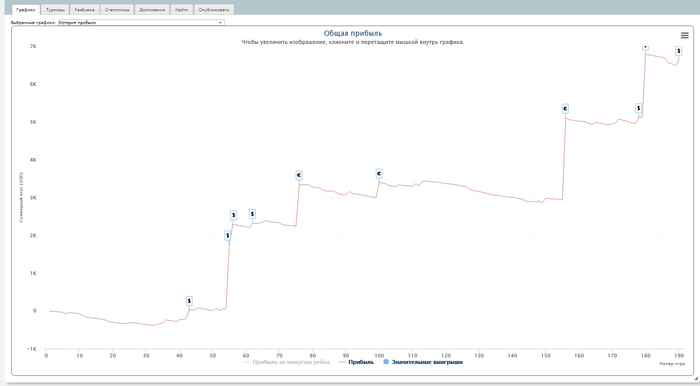Switch to the Графики tab
Screen dimensions: 700x386
tap(25, 10)
